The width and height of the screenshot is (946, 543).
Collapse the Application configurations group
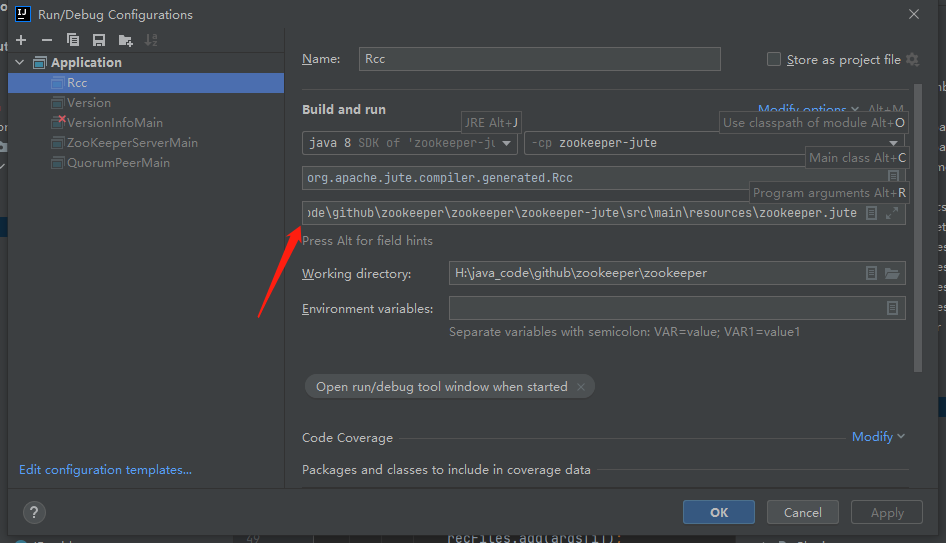[x=21, y=62]
